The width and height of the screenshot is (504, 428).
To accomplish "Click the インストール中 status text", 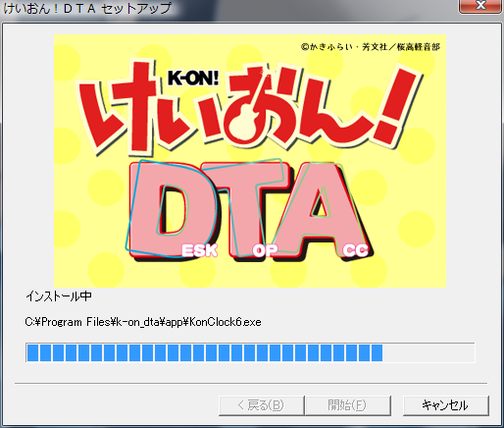I will [x=59, y=296].
